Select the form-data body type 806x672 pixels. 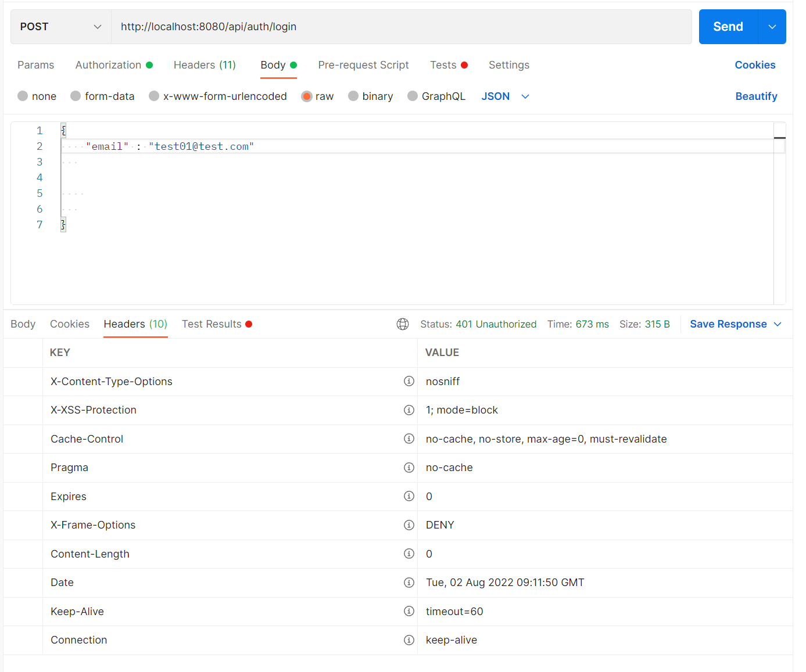point(76,96)
